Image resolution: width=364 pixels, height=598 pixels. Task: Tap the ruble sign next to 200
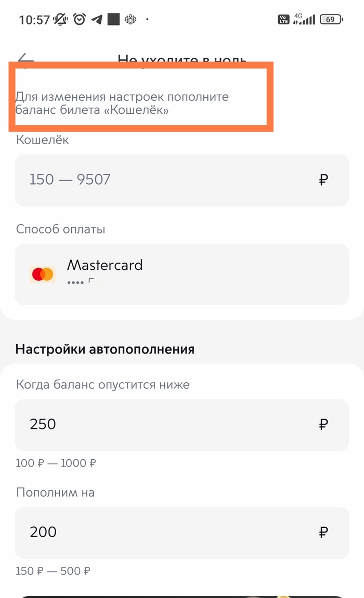[x=323, y=532]
